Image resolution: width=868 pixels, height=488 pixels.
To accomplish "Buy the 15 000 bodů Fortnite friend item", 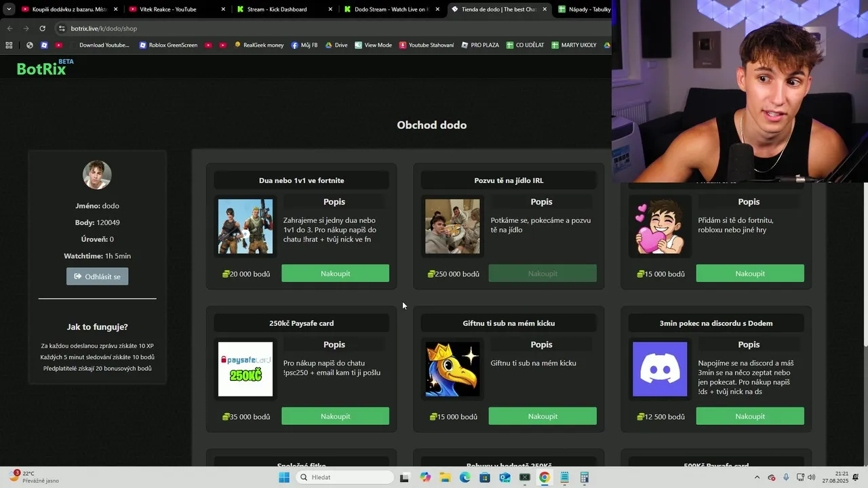I will pos(750,274).
